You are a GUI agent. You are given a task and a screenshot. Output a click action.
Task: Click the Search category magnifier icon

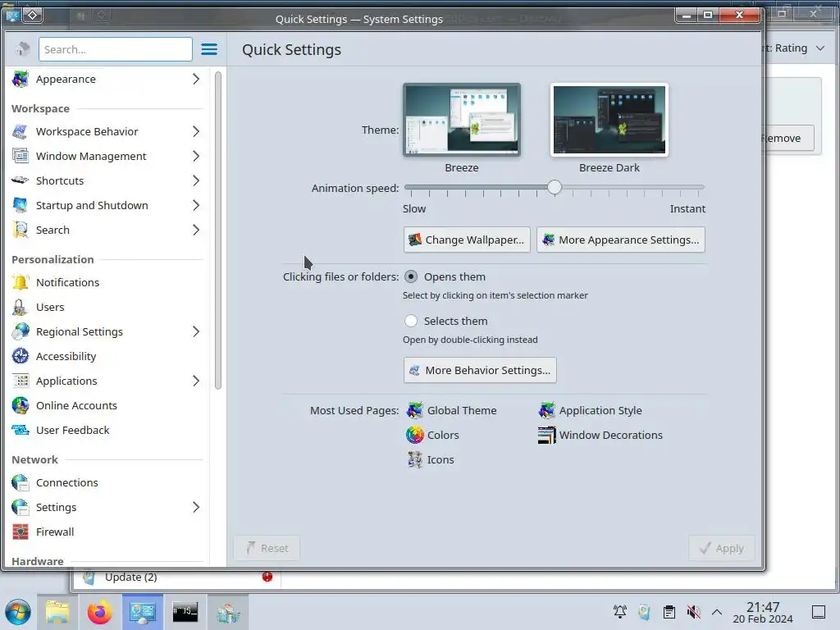coord(21,230)
